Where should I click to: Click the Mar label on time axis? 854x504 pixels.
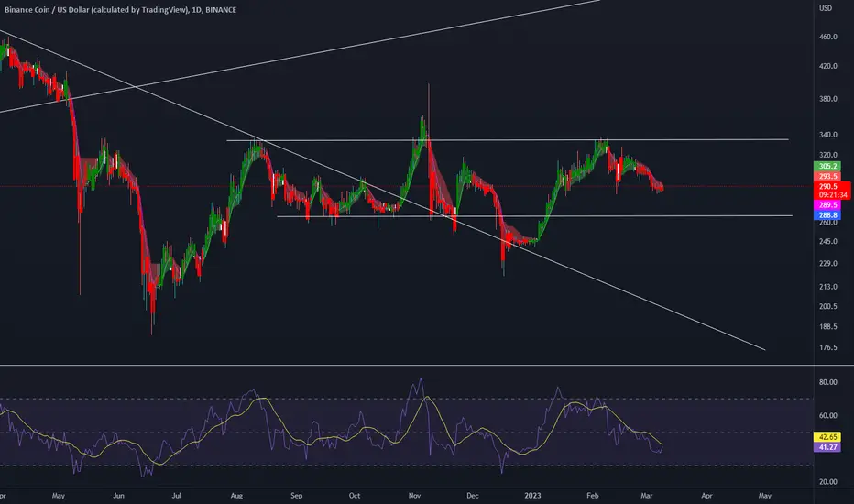(647, 496)
